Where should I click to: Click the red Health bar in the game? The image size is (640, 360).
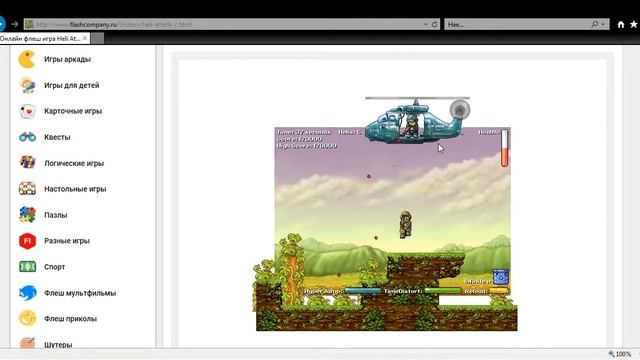(x=504, y=148)
